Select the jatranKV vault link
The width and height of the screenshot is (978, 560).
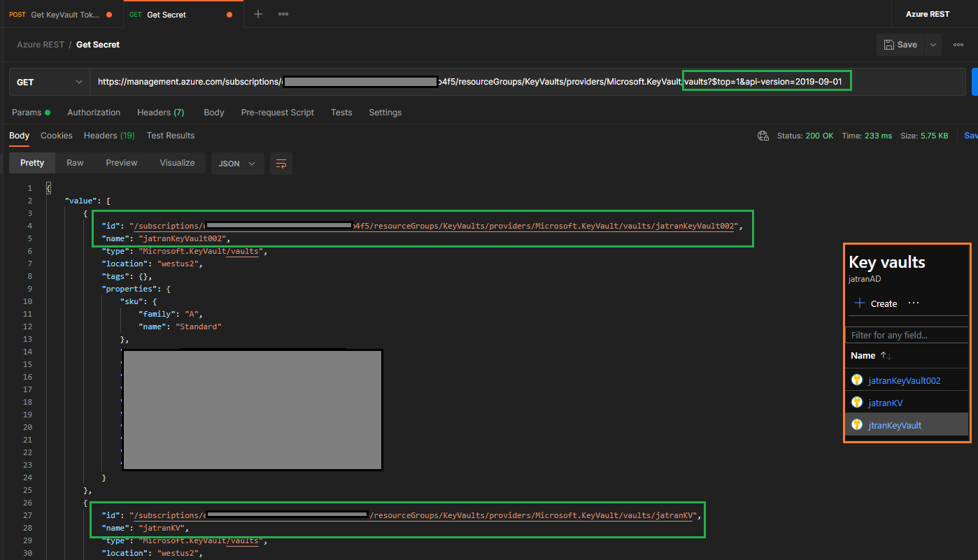click(x=885, y=402)
